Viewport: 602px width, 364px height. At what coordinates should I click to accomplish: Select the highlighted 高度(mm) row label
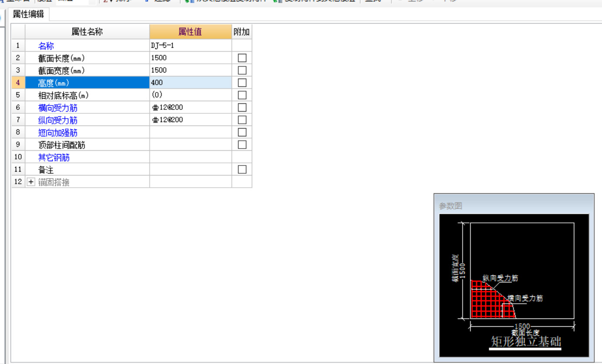(87, 83)
